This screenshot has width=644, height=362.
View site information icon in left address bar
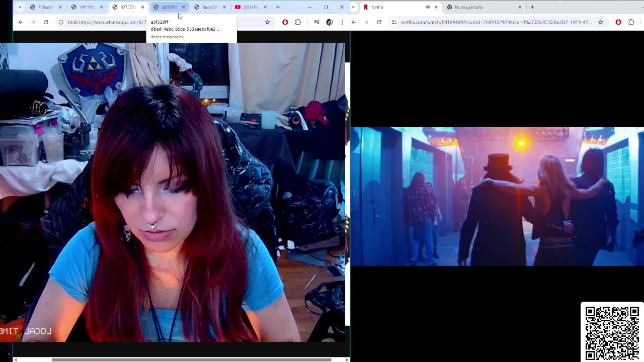click(x=61, y=22)
